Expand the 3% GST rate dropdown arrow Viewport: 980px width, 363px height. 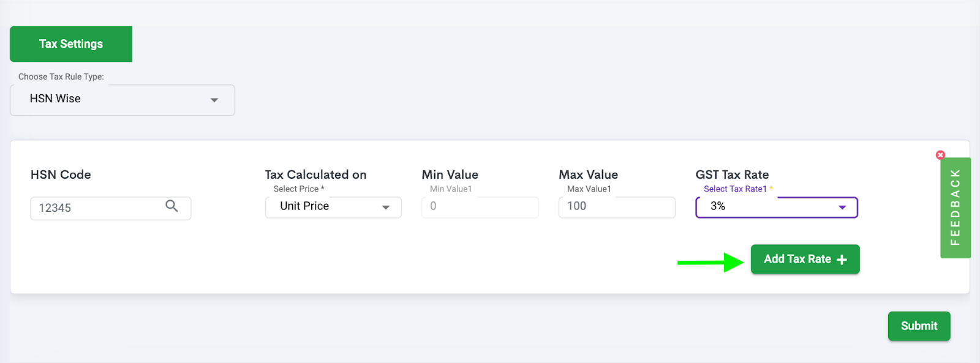[x=842, y=208]
